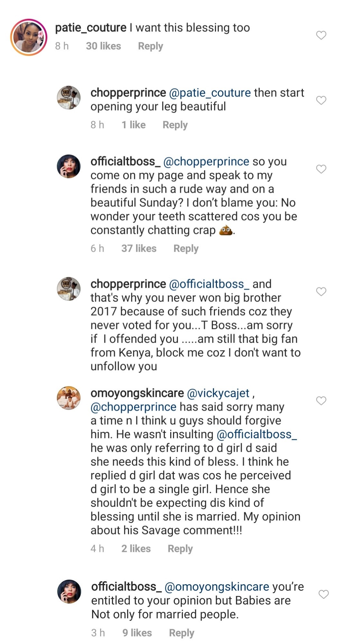345x644 pixels.
Task: Reply to patie_couture's comment
Action: (150, 46)
